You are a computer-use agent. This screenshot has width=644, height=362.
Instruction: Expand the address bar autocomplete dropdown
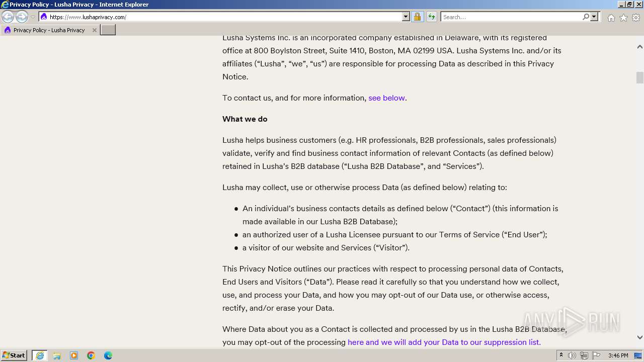coord(406,17)
